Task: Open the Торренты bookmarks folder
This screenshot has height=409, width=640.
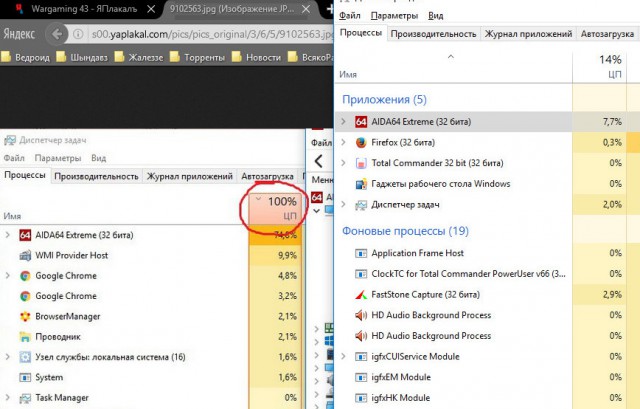Action: coord(198,58)
